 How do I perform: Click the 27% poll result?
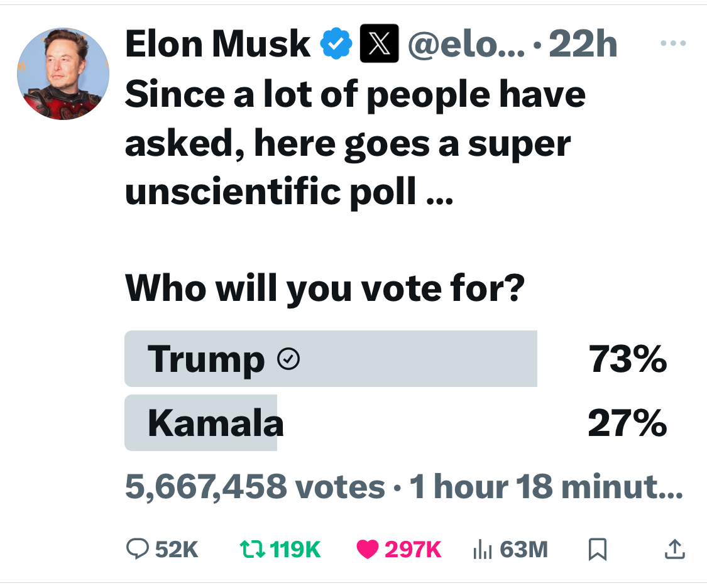point(628,423)
